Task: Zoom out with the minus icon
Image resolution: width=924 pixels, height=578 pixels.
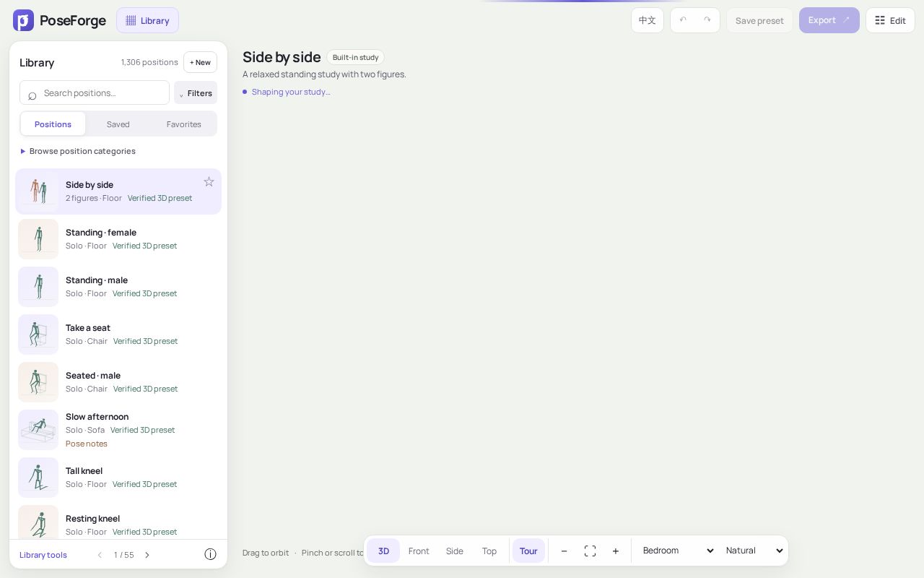Action: click(564, 551)
